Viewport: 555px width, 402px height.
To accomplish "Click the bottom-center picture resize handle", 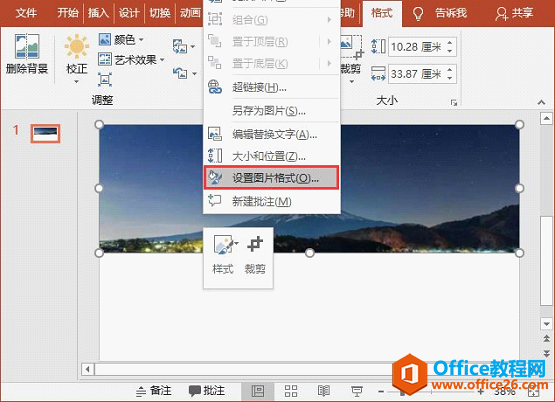I will pos(310,253).
